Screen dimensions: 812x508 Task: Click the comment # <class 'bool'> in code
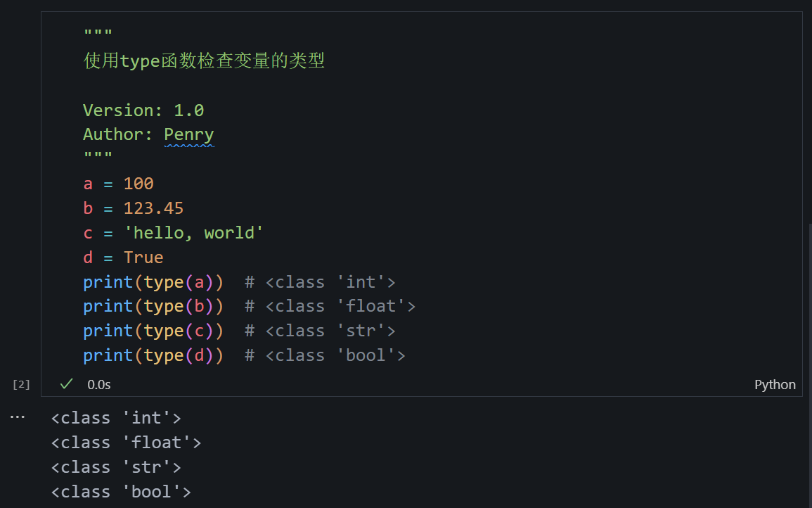click(325, 355)
